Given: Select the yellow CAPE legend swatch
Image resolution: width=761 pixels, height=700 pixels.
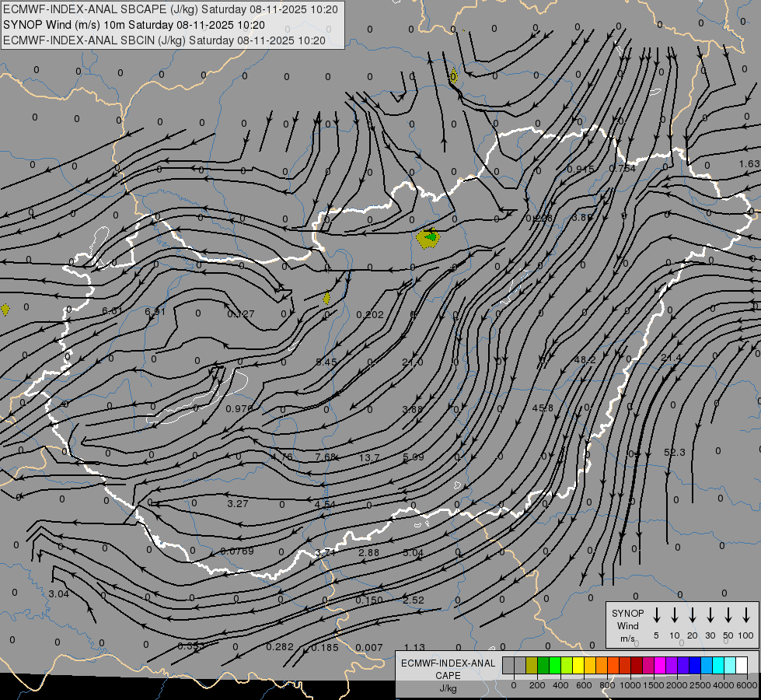Looking at the screenshot, I should point(578,666).
